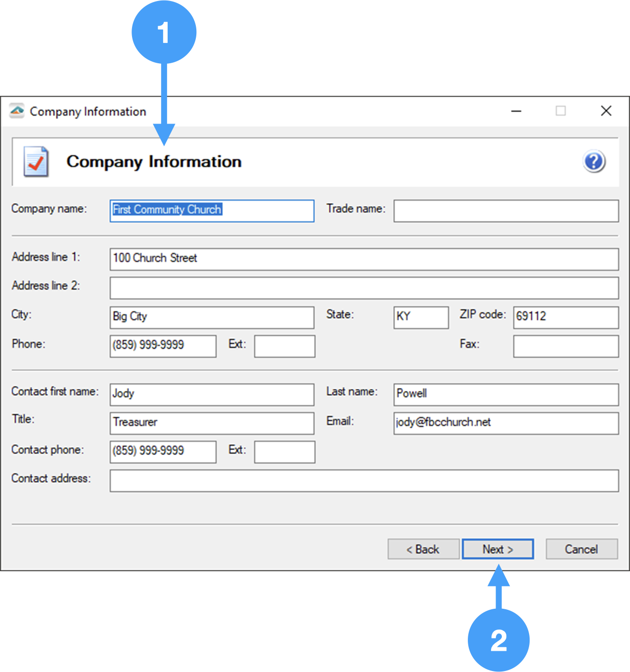This screenshot has width=630, height=672.
Task: Click the Email address field
Action: [x=506, y=423]
